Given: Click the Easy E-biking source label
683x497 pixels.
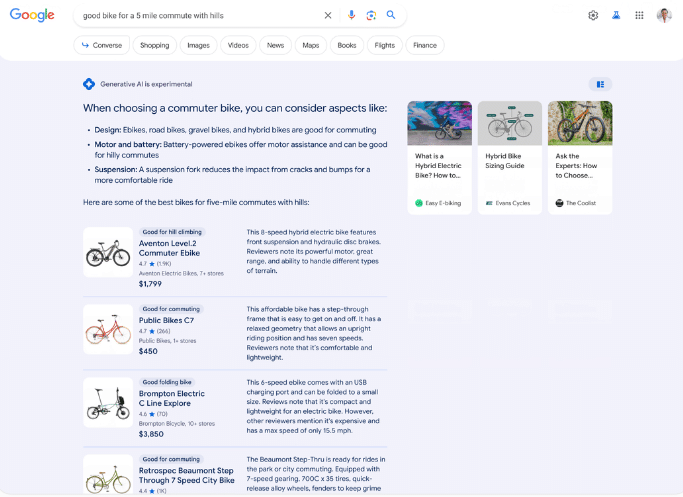Looking at the screenshot, I should tap(438, 203).
